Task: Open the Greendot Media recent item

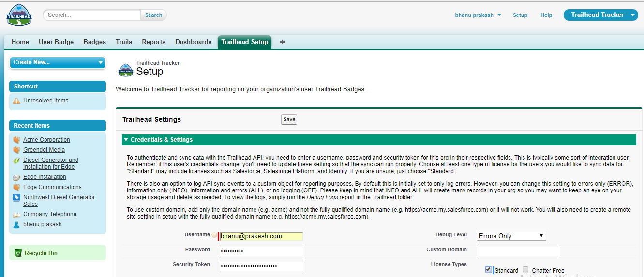Action: [44, 150]
